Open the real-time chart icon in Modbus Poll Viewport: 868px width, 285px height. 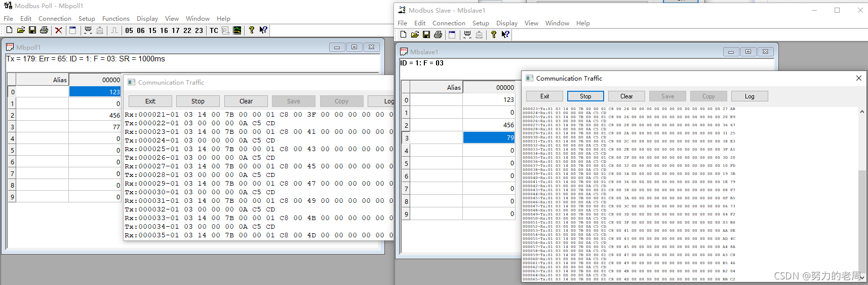[x=237, y=30]
